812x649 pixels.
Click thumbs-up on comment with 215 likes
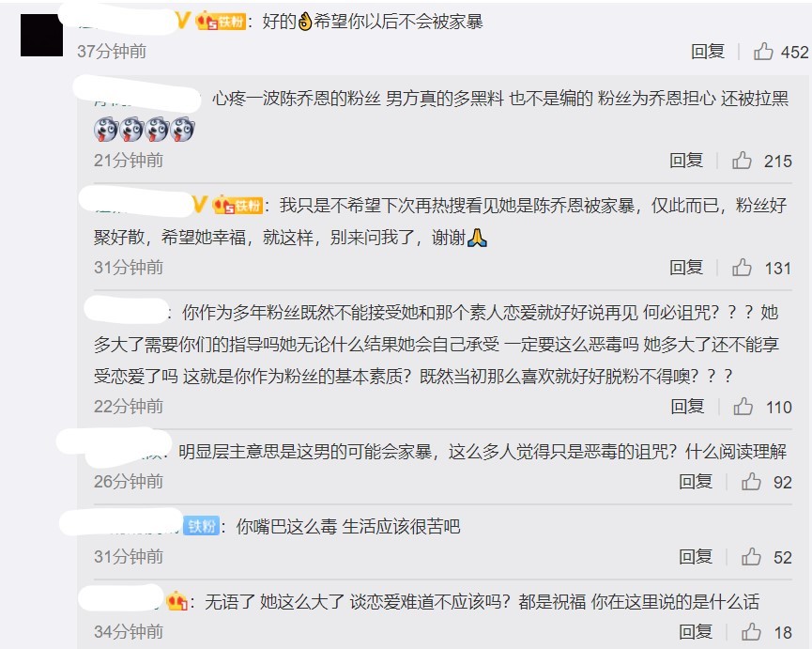742,161
